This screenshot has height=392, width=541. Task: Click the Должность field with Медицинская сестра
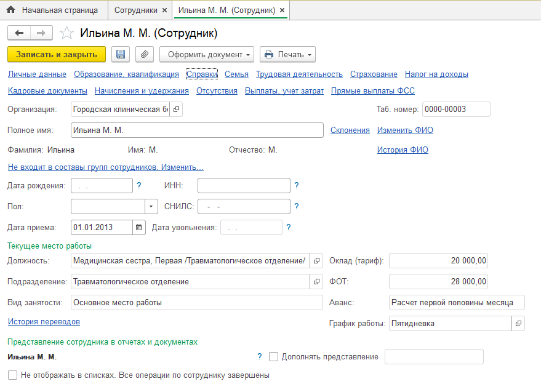[x=190, y=261]
